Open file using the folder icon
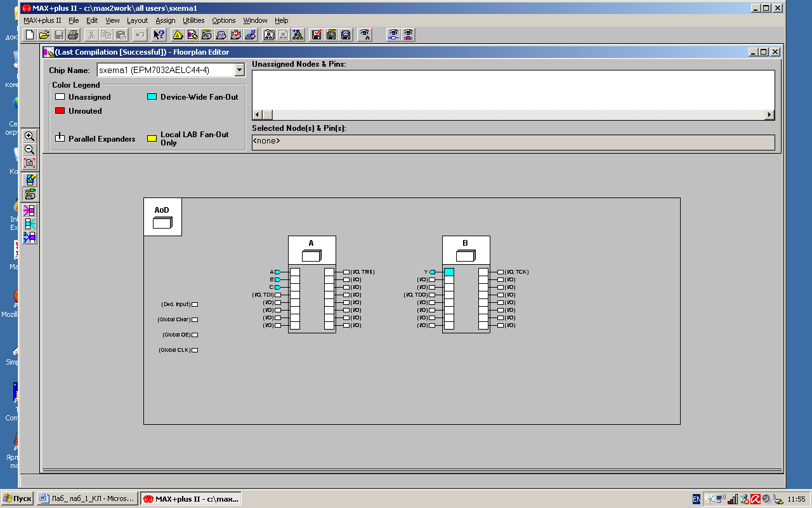This screenshot has width=812, height=508. pyautogui.click(x=44, y=34)
